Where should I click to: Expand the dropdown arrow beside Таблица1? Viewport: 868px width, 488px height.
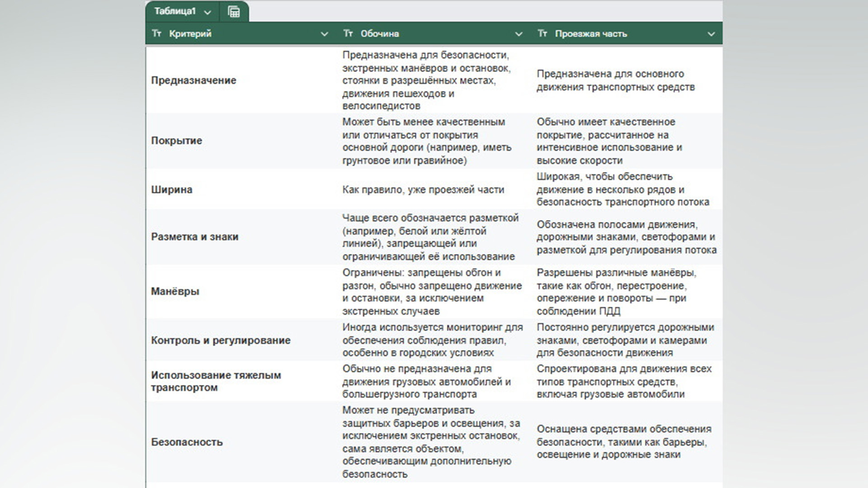click(x=208, y=12)
